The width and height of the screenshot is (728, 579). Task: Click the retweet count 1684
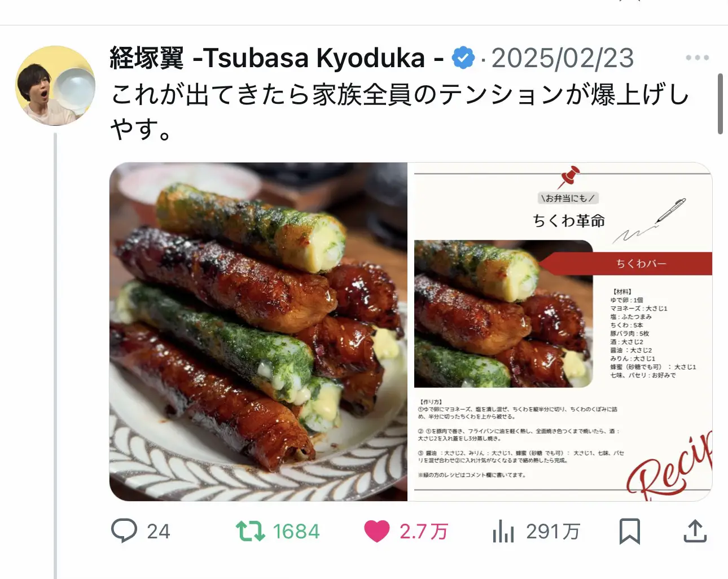click(296, 531)
